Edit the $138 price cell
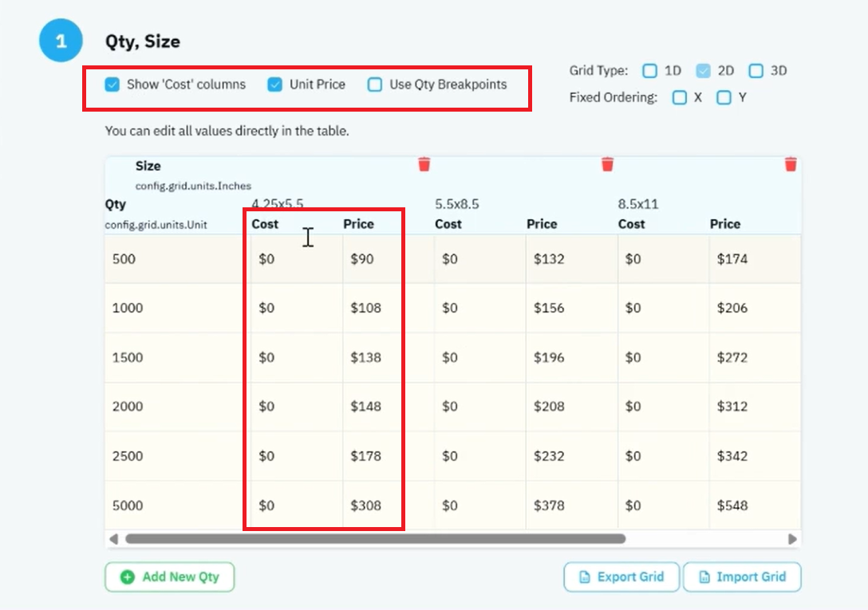This screenshot has width=868, height=610. click(x=388, y=357)
